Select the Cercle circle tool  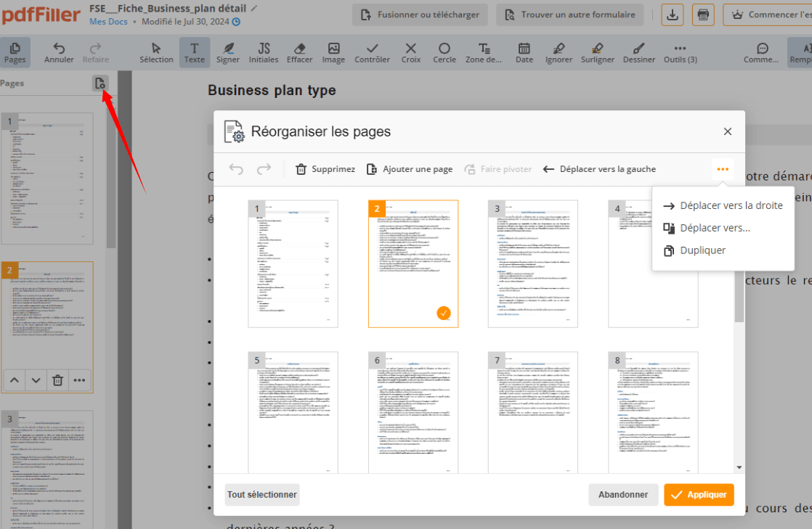(x=444, y=53)
